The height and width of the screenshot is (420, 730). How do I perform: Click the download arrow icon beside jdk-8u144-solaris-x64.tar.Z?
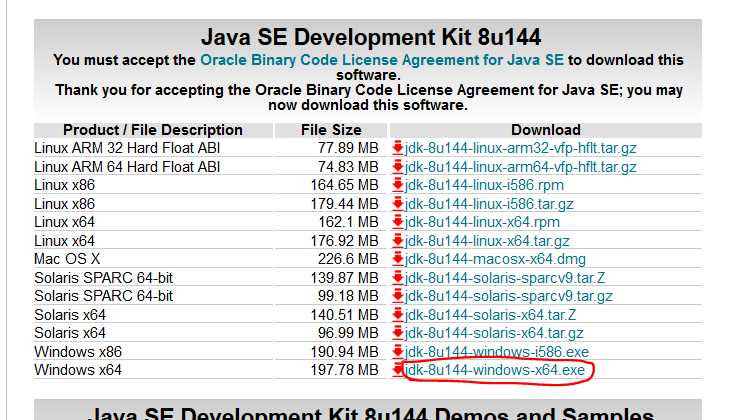coord(398,314)
